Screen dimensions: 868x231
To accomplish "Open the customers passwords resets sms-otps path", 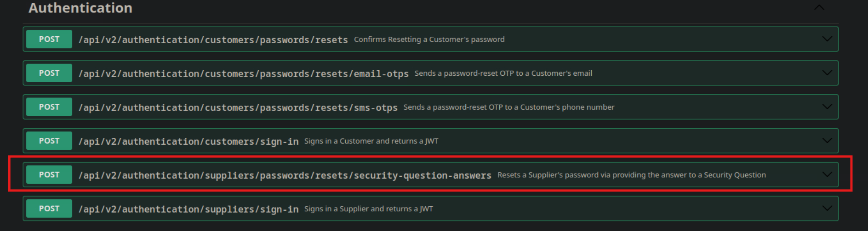I will coord(238,108).
